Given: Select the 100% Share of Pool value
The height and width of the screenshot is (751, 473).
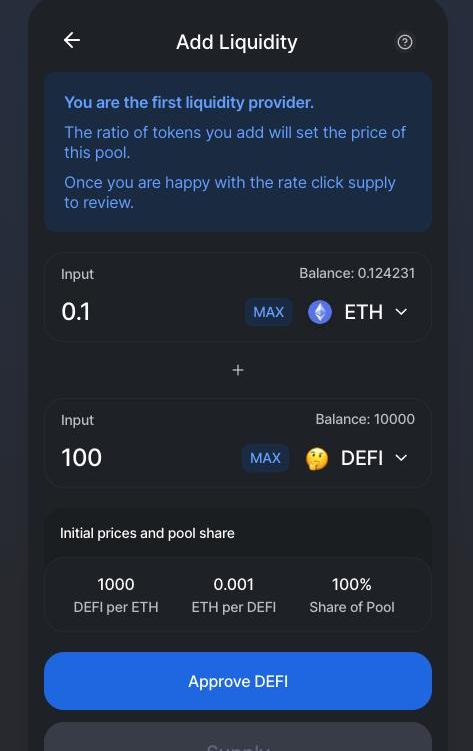Looking at the screenshot, I should tap(352, 584).
